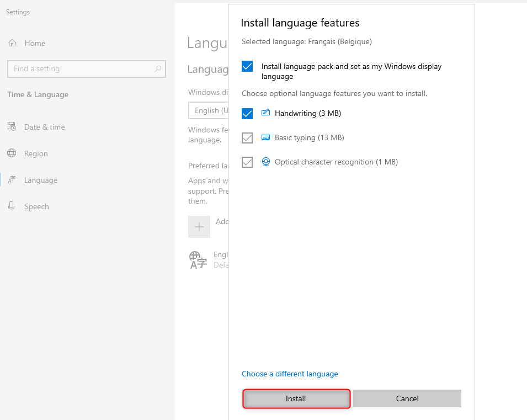Click the search magnifier icon
The image size is (527, 420).
tap(158, 69)
